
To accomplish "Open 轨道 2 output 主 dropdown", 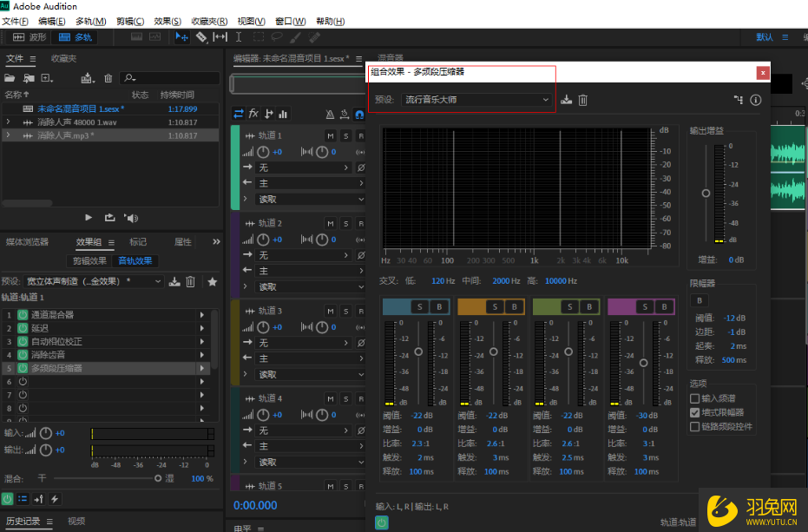I will [x=310, y=271].
